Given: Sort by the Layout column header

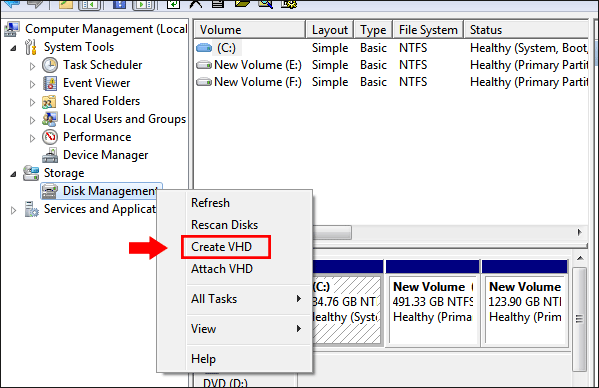Looking at the screenshot, I should tap(330, 30).
